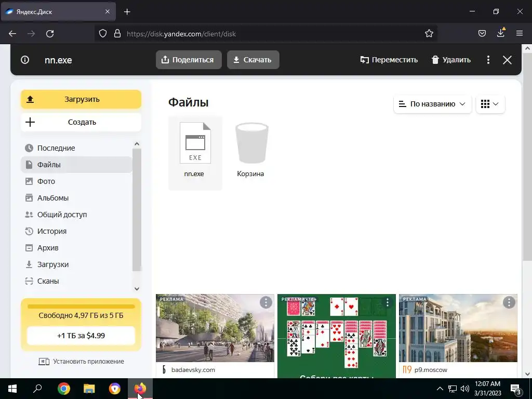The image size is (532, 399).
Task: Open Firefox downloads panel
Action: [x=501, y=33]
